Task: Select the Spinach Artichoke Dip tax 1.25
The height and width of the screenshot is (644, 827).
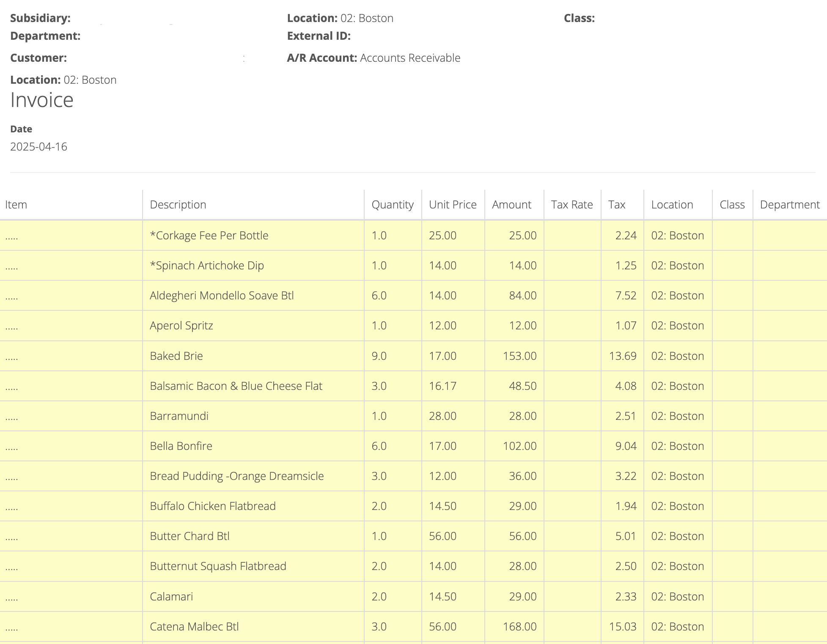Action: [626, 266]
